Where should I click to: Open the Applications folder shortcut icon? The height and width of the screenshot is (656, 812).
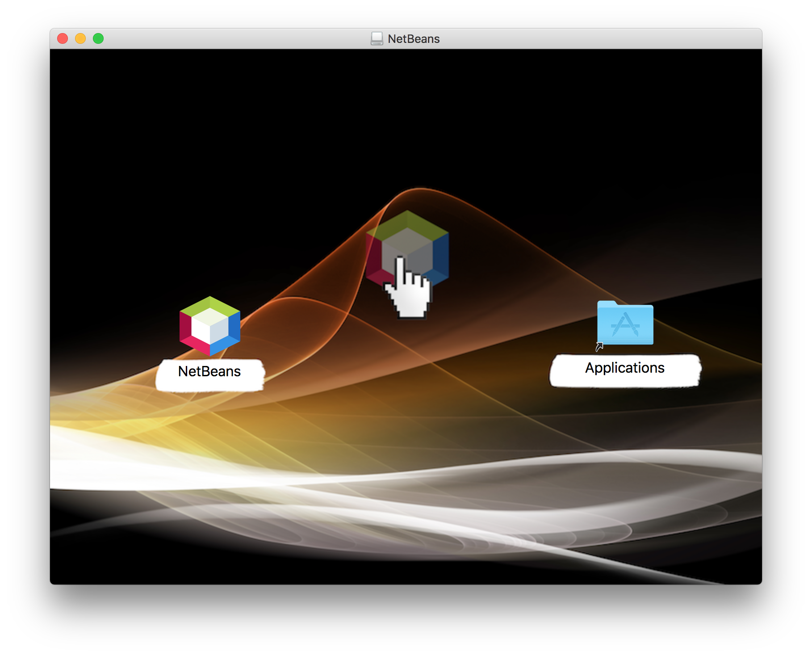625,324
